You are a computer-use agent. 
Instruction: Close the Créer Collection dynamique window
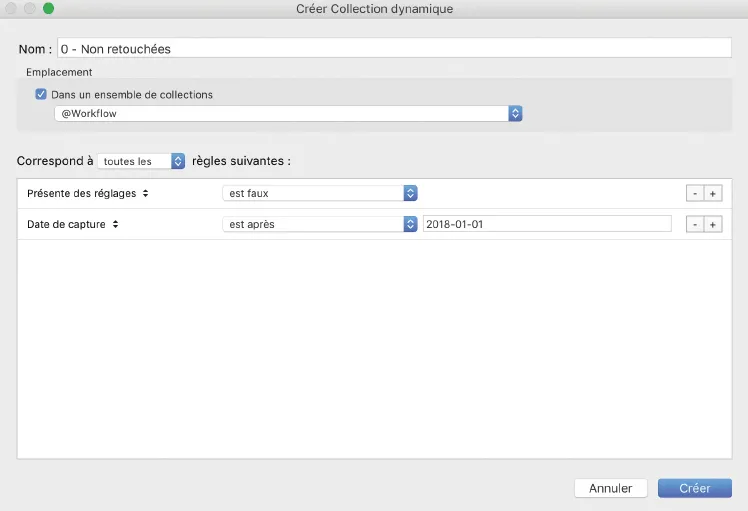(x=14, y=9)
